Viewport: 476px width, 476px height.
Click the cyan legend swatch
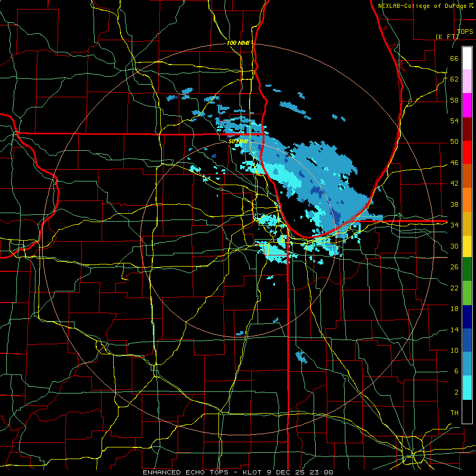[x=467, y=388]
